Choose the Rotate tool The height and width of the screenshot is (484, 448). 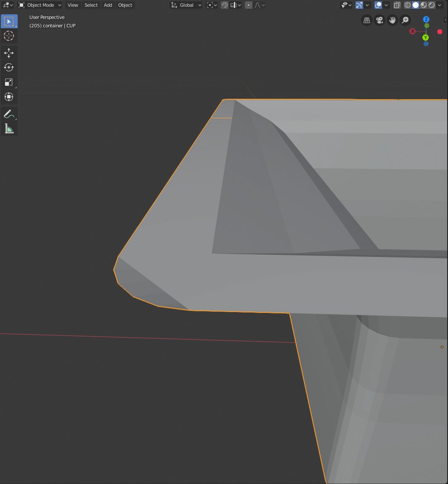(x=9, y=68)
